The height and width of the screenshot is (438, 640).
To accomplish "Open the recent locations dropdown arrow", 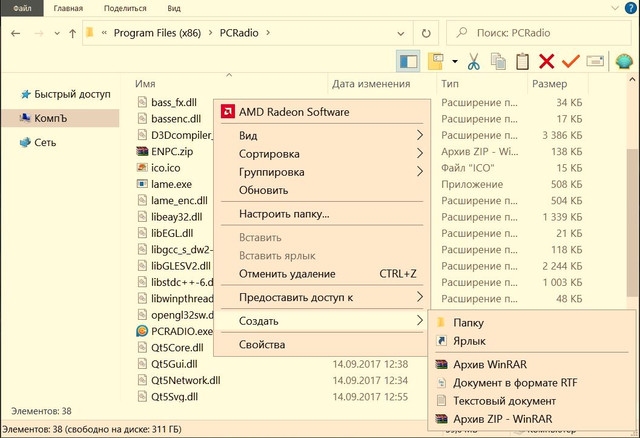I will 57,33.
